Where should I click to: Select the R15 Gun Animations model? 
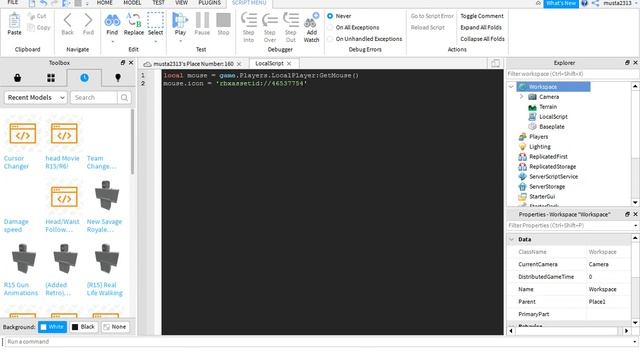click(23, 259)
